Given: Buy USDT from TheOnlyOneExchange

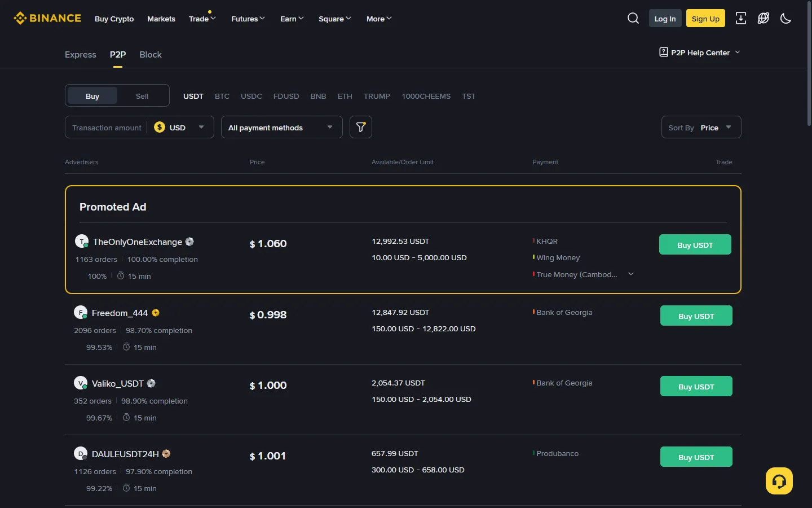Looking at the screenshot, I should [x=695, y=244].
